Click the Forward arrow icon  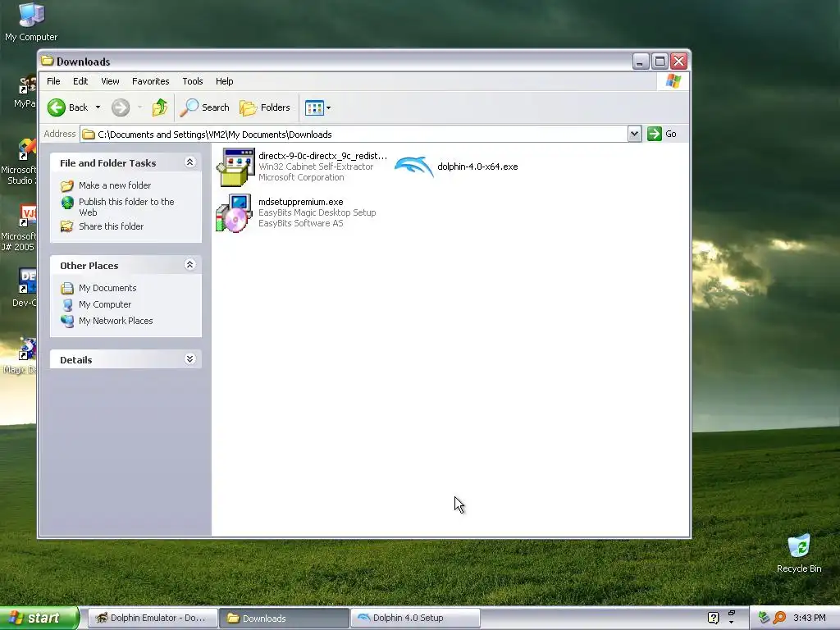(x=121, y=107)
